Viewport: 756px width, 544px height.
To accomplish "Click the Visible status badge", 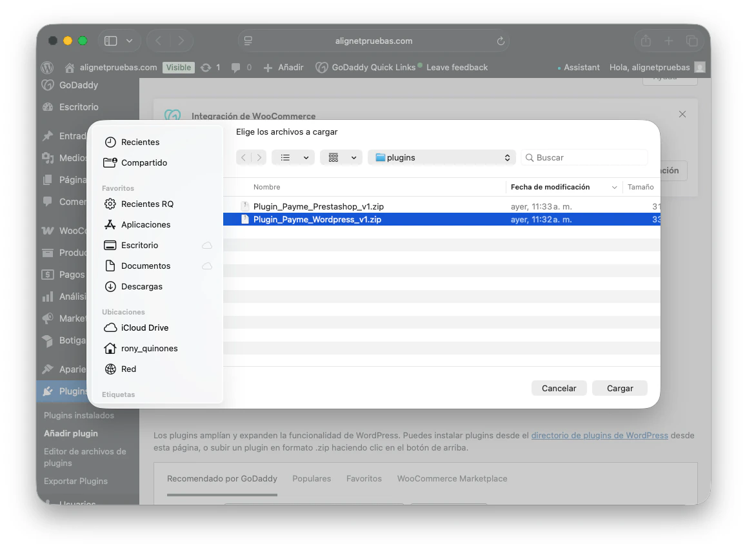I will click(179, 68).
